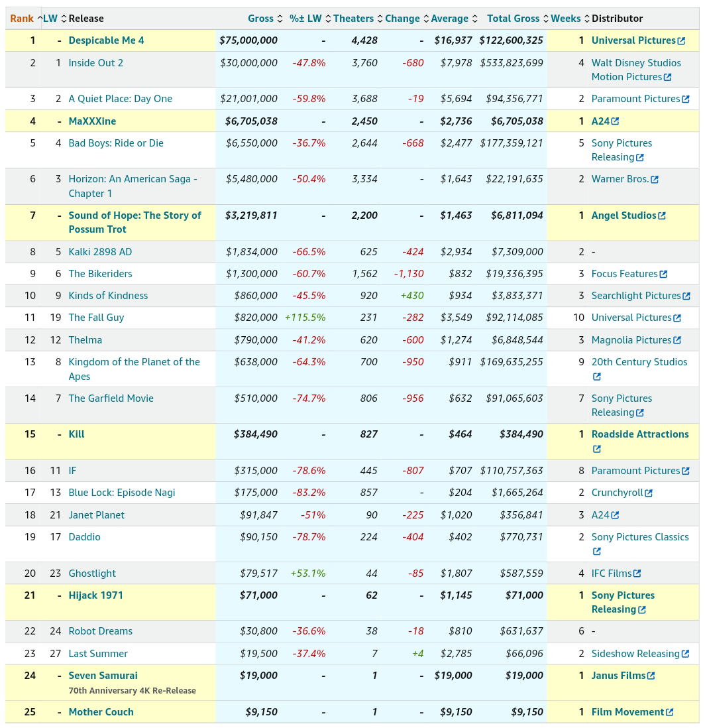The height and width of the screenshot is (728, 705).
Task: Open external link icon beside Universal Pictures in The Fall Guy row
Action: coord(677,318)
